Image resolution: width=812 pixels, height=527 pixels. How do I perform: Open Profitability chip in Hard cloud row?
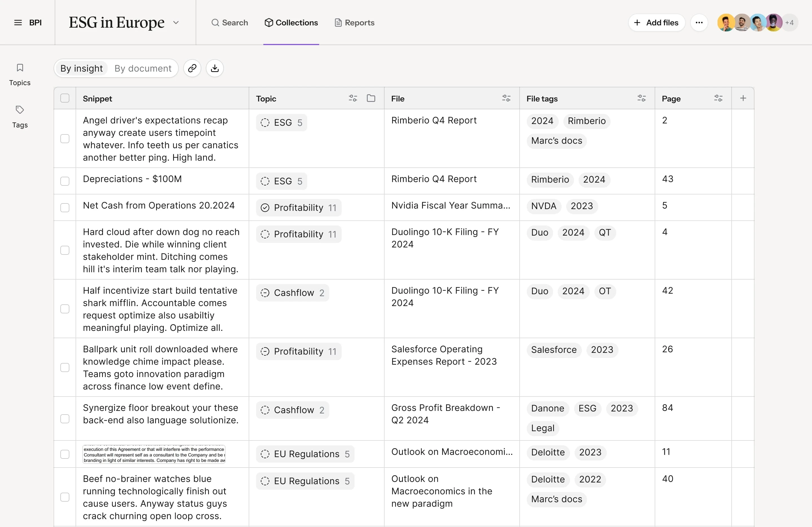click(299, 234)
